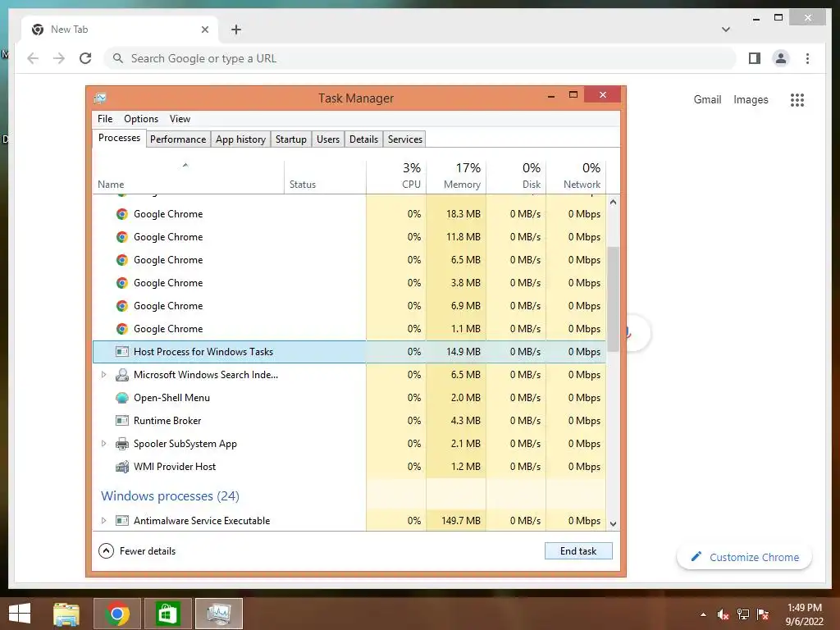
Task: Open a new Chrome tab
Action: (x=236, y=30)
